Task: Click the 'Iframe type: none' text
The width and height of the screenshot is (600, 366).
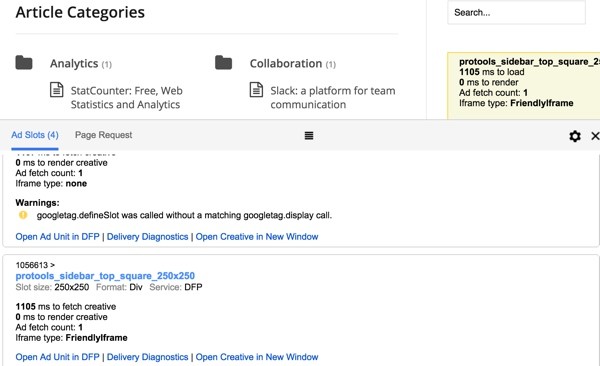Action: click(x=51, y=183)
